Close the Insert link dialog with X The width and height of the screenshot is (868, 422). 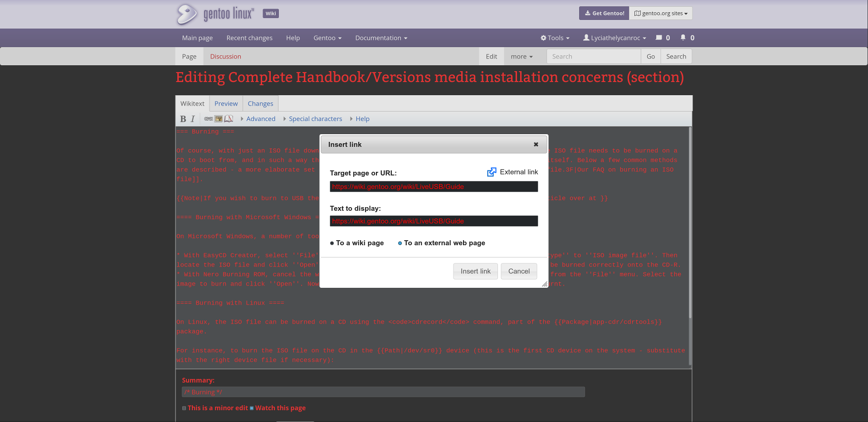536,144
